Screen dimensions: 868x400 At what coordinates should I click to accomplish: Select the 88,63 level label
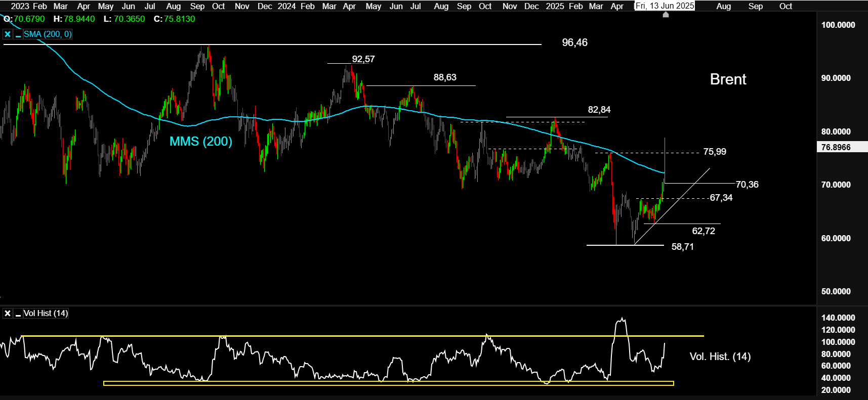445,77
